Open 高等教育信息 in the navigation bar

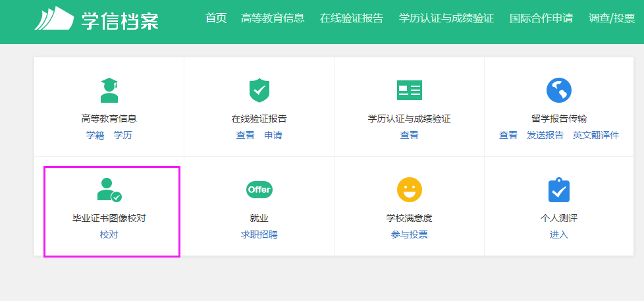tap(273, 18)
